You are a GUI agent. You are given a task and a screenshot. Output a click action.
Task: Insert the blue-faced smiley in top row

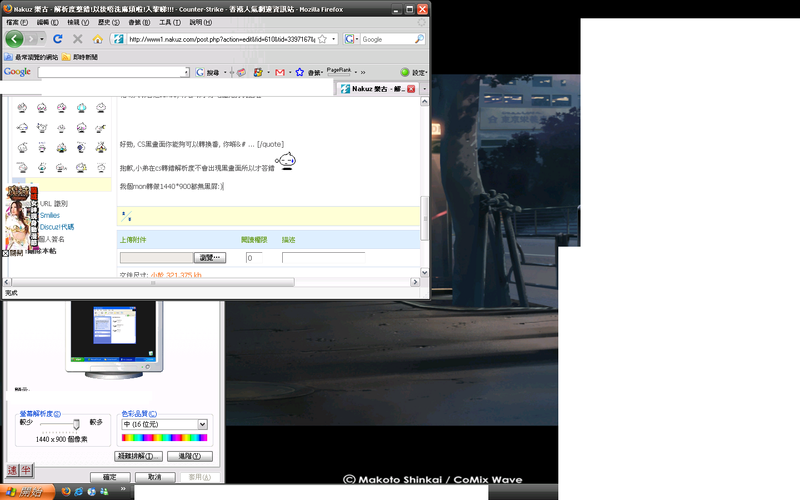coord(81,107)
